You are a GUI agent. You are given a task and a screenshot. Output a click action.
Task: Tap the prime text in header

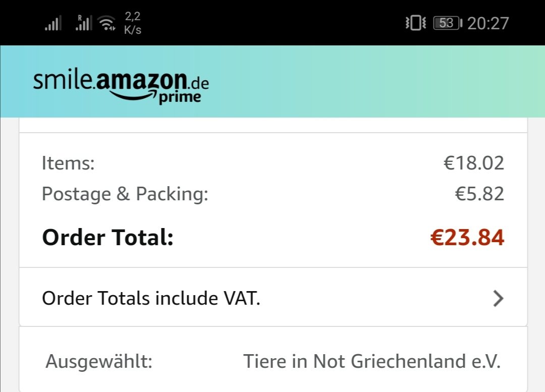pyautogui.click(x=180, y=98)
